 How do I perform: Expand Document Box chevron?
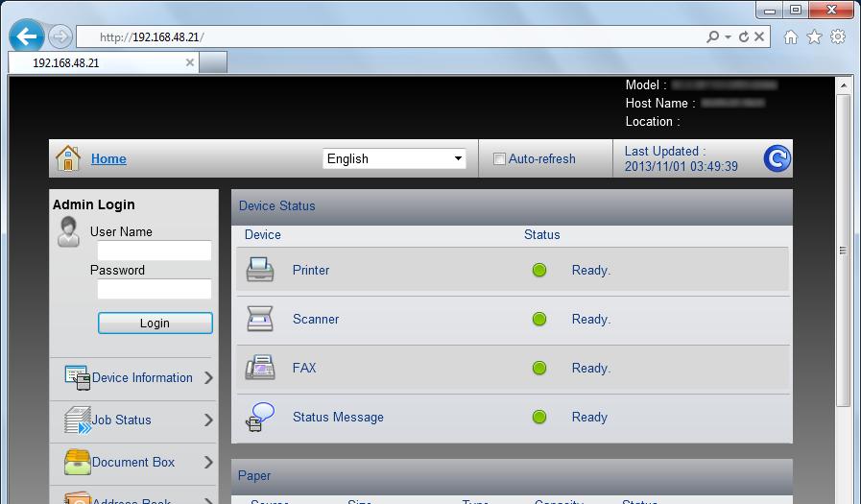208,463
